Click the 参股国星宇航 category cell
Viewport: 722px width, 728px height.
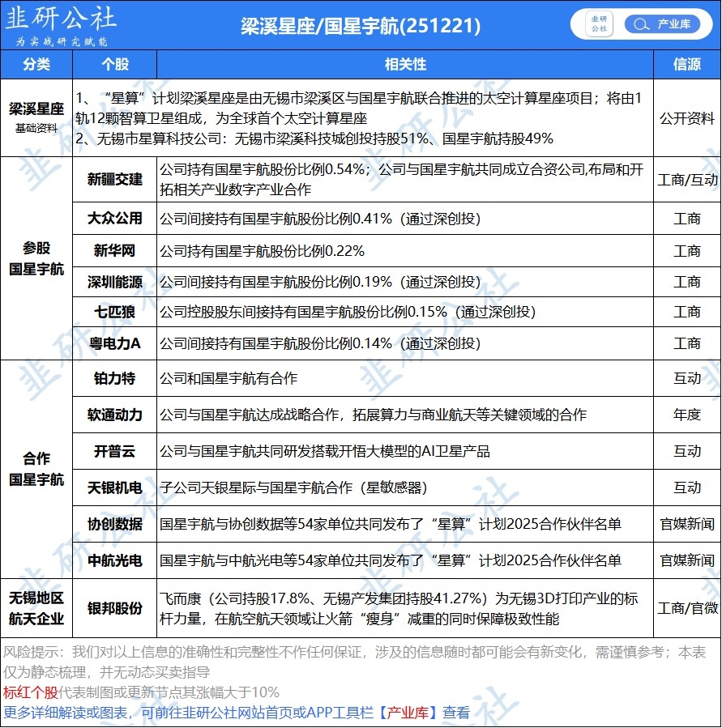tap(36, 258)
